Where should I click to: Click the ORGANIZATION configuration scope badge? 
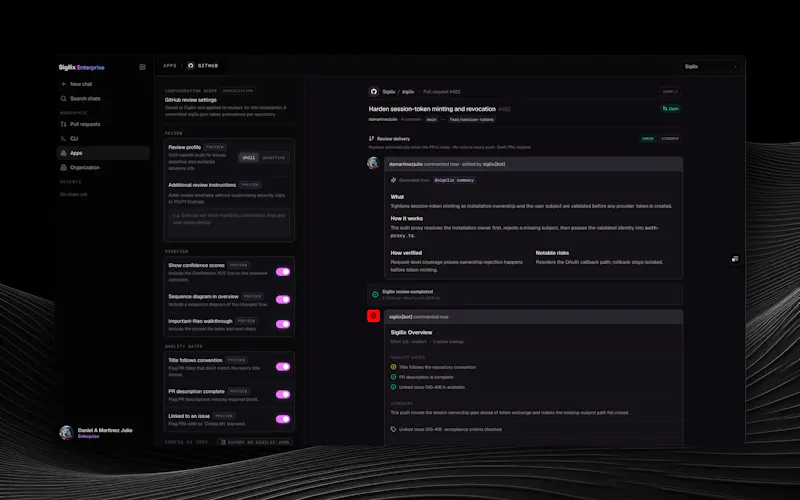click(x=238, y=91)
